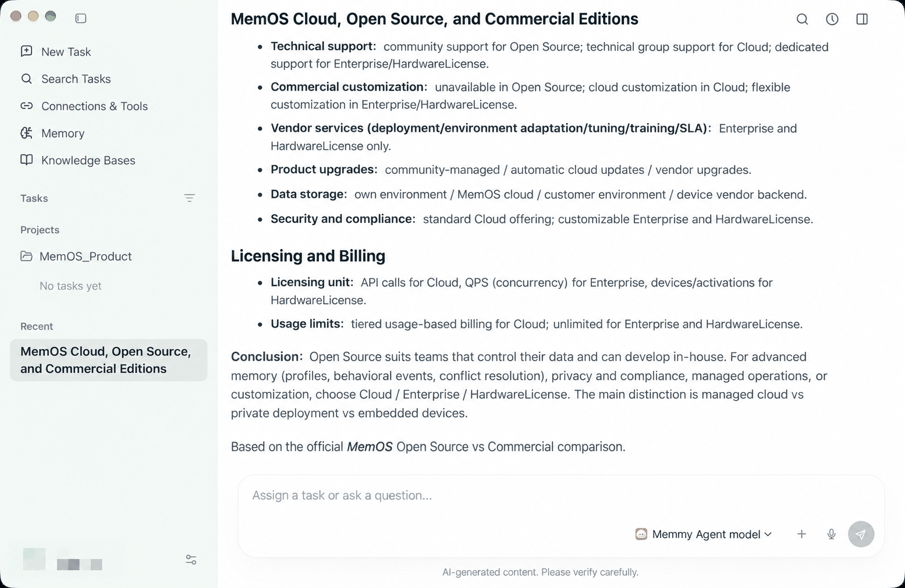Image resolution: width=905 pixels, height=588 pixels.
Task: Expand the MemOS_Product project folder
Action: (76, 256)
